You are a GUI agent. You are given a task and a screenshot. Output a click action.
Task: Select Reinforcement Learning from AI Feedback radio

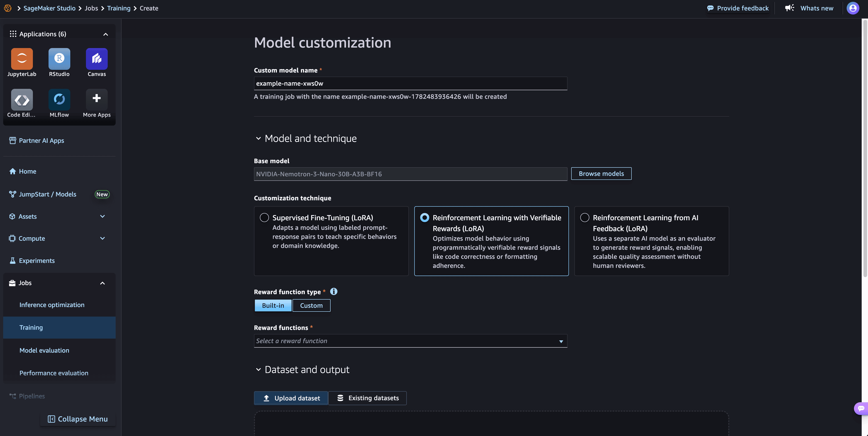(x=585, y=218)
